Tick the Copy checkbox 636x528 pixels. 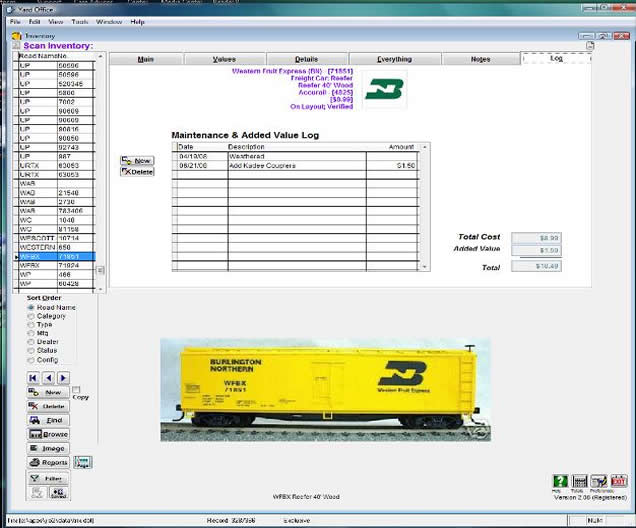point(76,389)
